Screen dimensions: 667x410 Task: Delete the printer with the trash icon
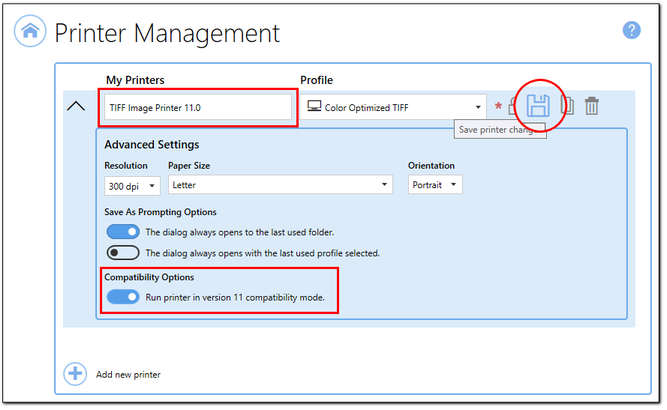coord(592,105)
